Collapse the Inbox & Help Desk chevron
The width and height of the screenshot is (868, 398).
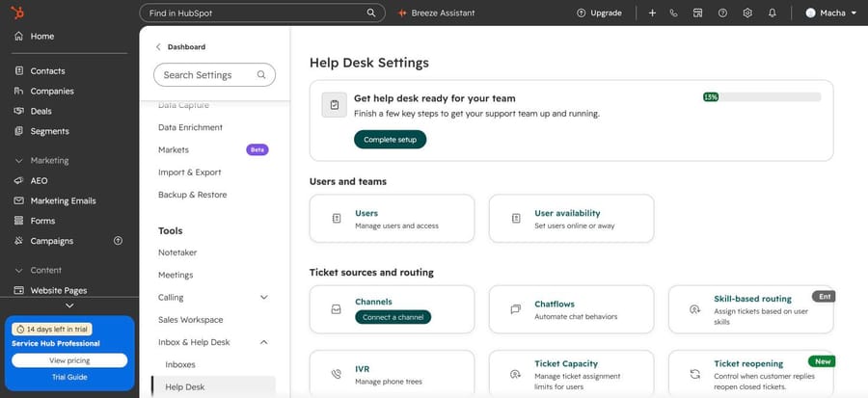(264, 342)
